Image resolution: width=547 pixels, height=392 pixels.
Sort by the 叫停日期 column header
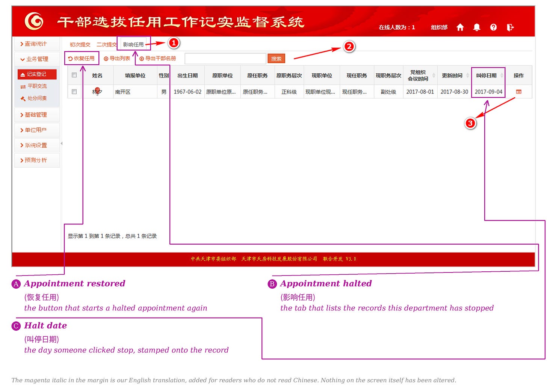(x=488, y=76)
